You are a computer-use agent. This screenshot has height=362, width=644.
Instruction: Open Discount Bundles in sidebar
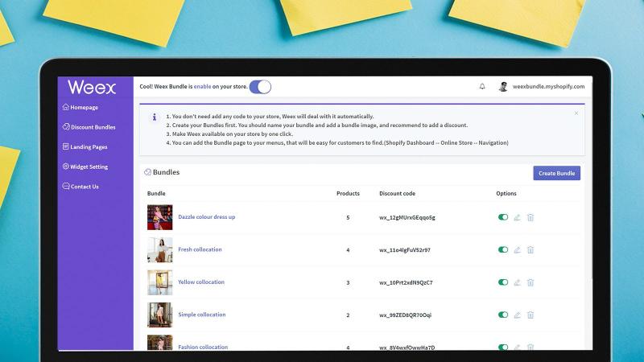coord(89,127)
